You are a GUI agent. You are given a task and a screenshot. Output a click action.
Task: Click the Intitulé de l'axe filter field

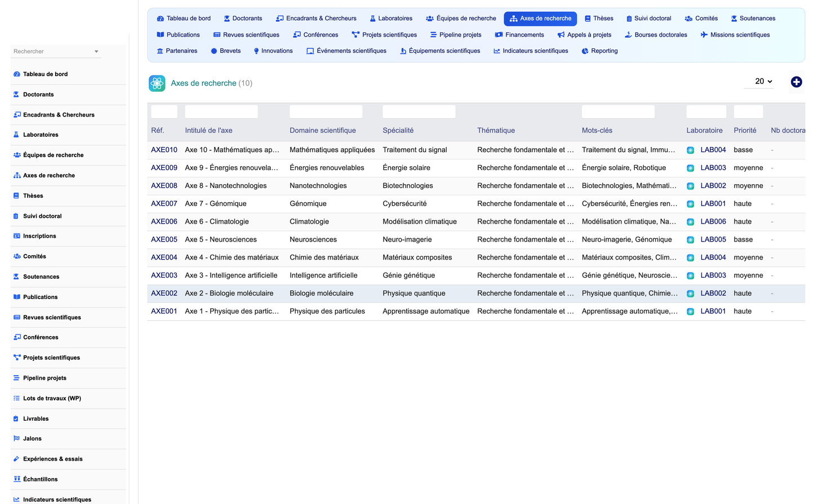[x=221, y=111]
